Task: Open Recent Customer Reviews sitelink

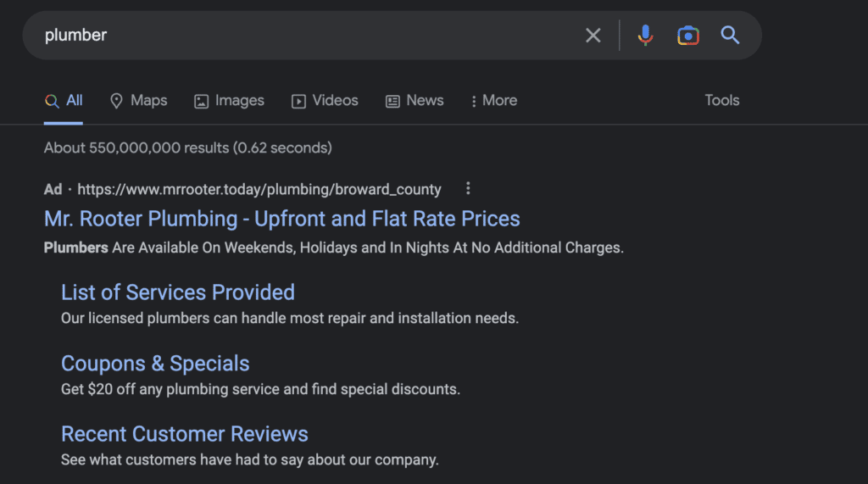Action: (184, 434)
